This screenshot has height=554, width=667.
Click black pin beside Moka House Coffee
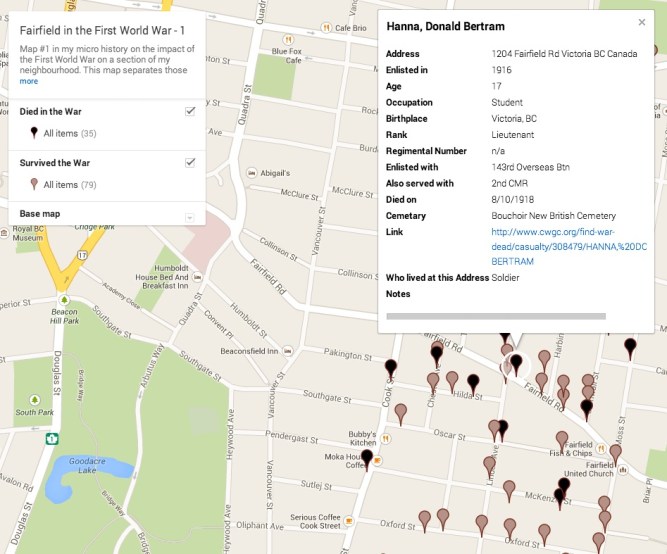367,458
